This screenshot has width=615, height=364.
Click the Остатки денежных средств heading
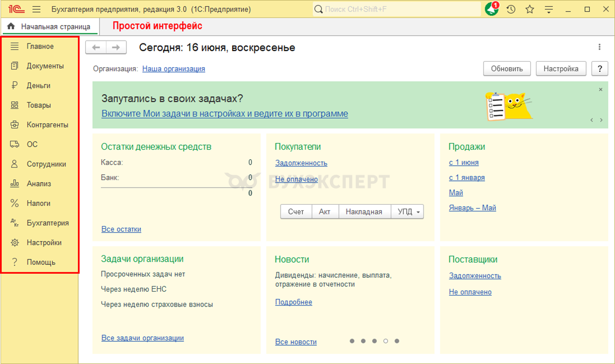click(x=156, y=147)
